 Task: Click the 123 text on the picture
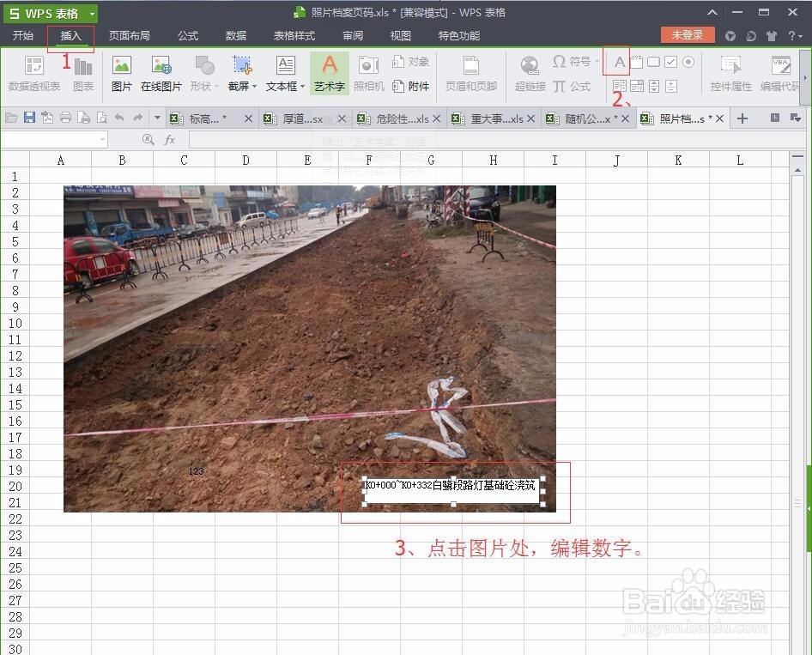(x=197, y=471)
